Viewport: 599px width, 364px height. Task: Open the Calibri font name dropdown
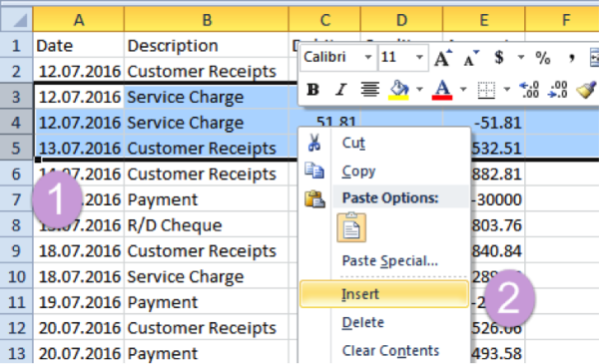point(367,57)
